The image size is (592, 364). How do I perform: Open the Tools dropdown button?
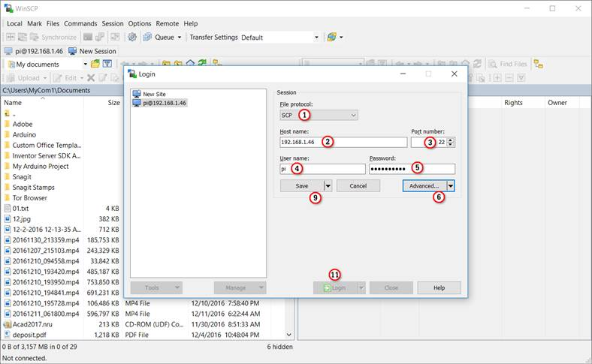tap(156, 287)
